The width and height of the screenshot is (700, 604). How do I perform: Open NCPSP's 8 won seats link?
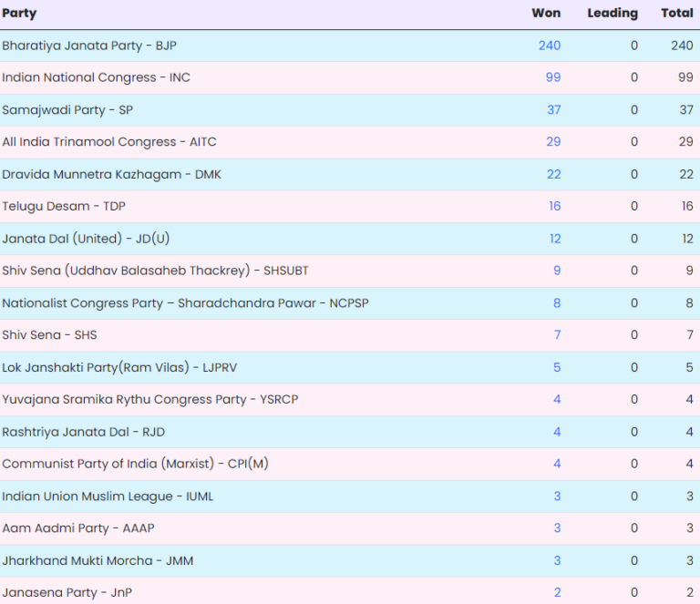click(557, 302)
